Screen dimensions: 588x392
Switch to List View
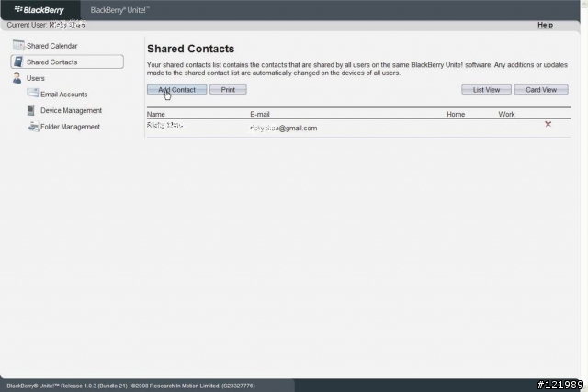486,90
